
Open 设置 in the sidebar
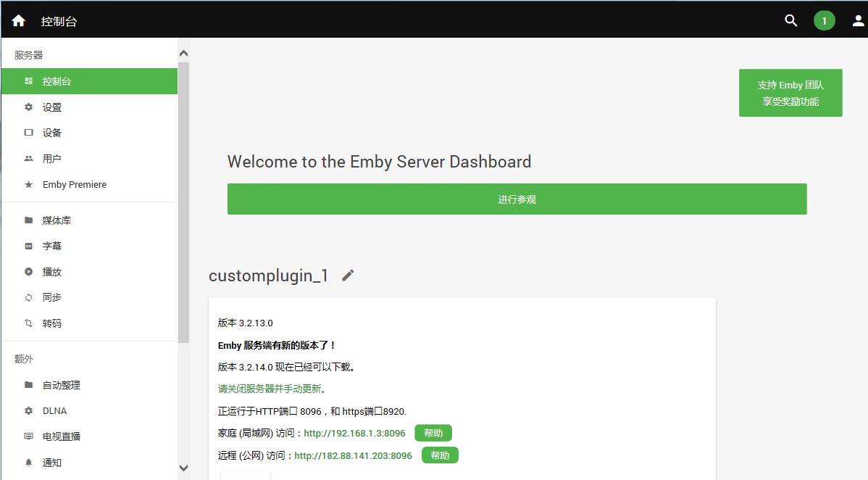[x=89, y=107]
